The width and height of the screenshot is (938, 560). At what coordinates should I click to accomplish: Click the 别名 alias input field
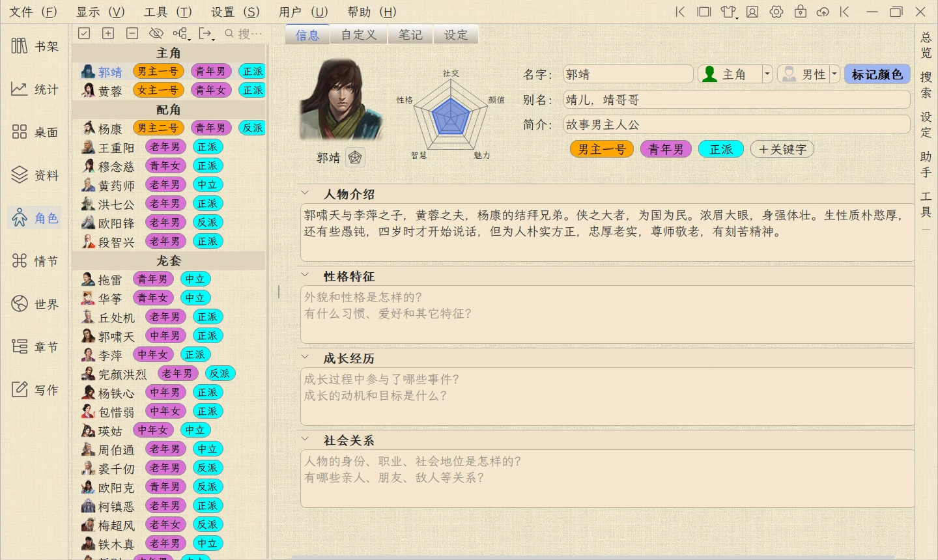click(736, 100)
